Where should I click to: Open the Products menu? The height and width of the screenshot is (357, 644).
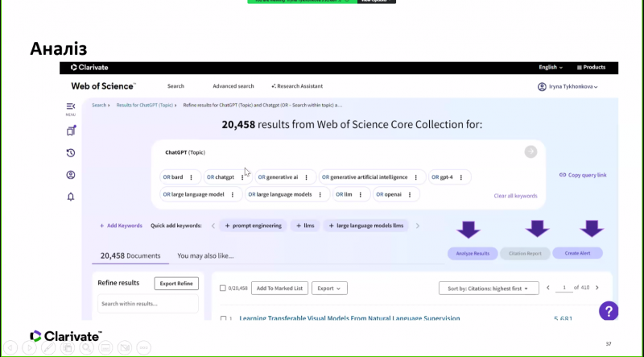(x=591, y=68)
